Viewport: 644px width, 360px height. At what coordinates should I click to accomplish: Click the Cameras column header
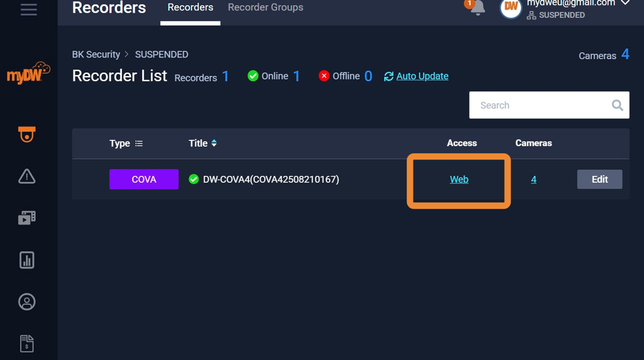[534, 143]
